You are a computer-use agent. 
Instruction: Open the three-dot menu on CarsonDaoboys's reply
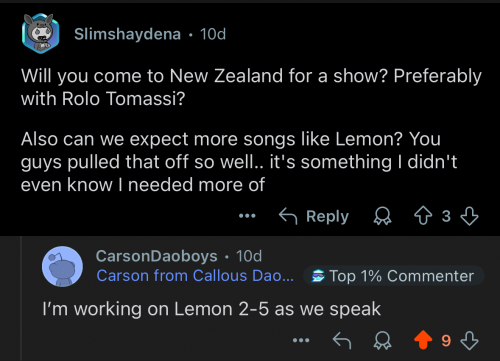pyautogui.click(x=301, y=340)
